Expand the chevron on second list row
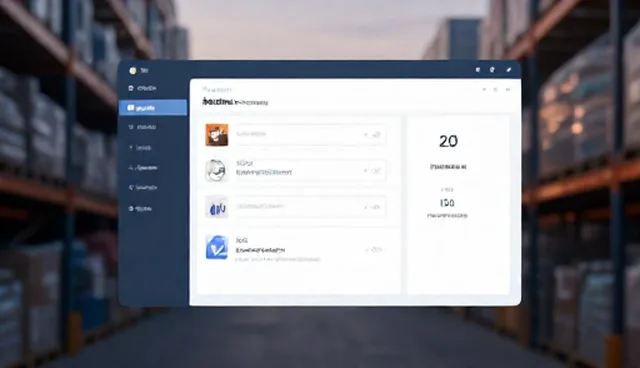 (366, 171)
